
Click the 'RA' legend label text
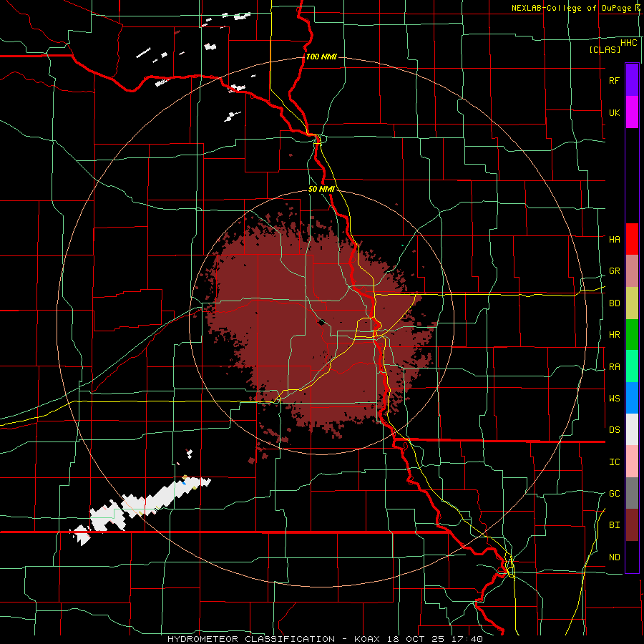614,367
